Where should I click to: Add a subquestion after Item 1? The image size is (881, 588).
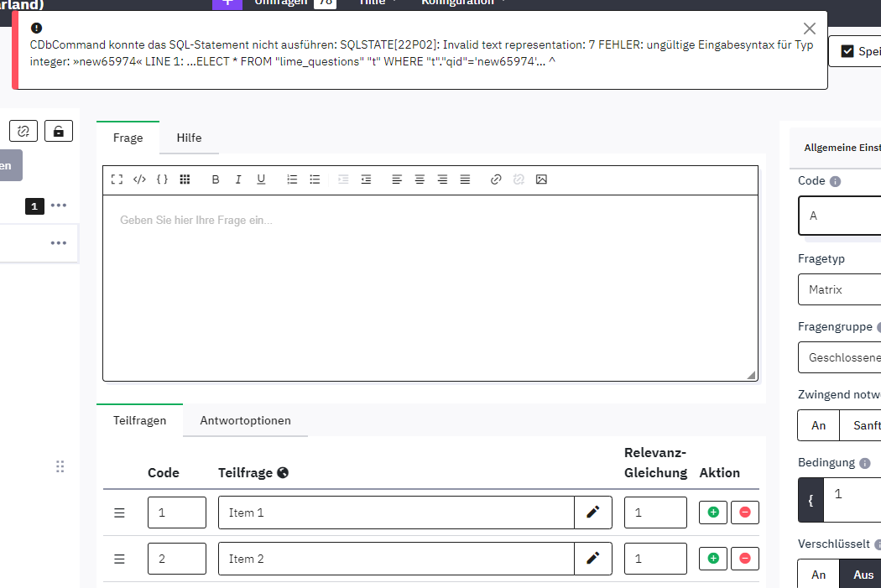[x=713, y=513]
